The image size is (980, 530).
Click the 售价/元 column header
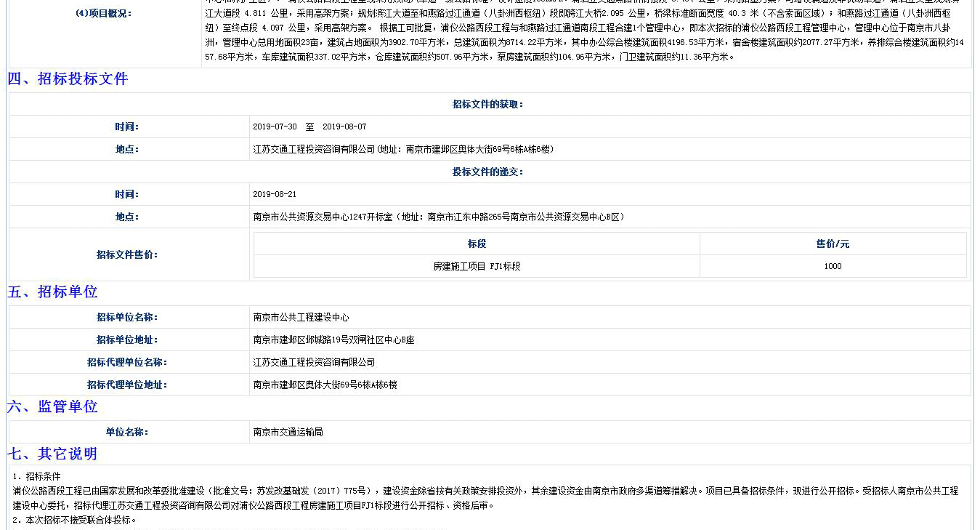pos(833,244)
